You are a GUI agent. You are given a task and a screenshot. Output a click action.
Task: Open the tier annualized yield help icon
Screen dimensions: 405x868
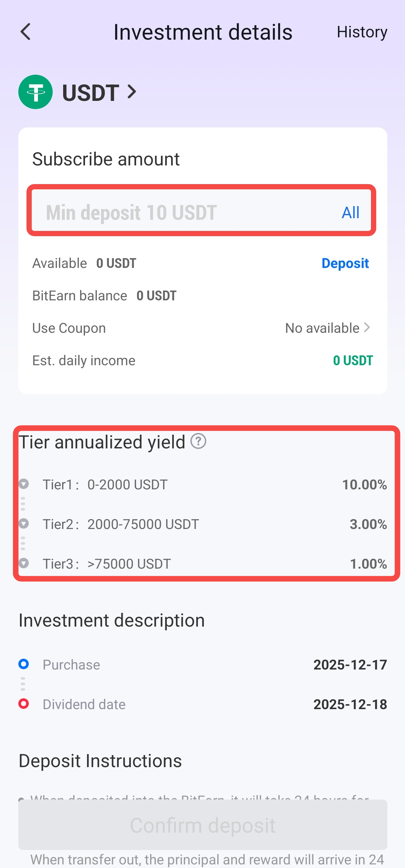tap(198, 441)
